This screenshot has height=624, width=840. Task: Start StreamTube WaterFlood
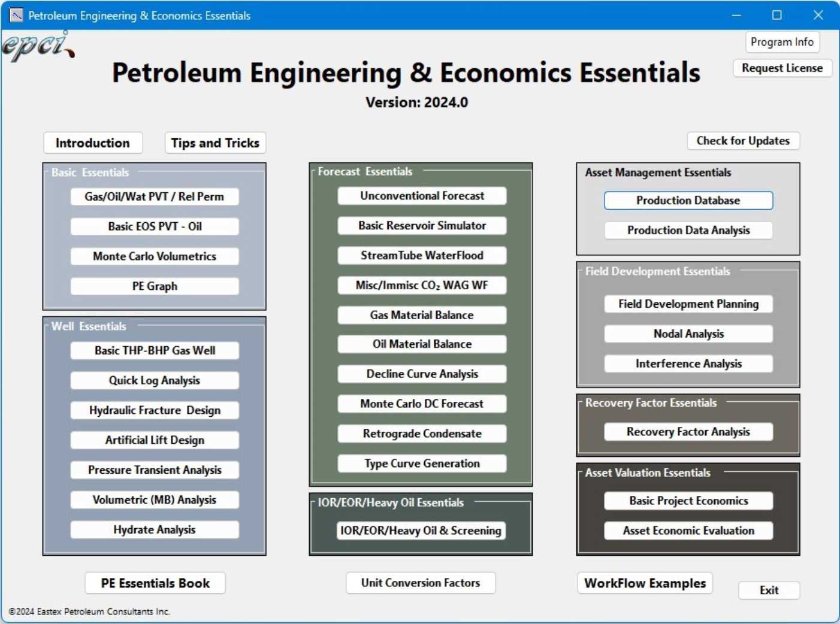click(422, 256)
